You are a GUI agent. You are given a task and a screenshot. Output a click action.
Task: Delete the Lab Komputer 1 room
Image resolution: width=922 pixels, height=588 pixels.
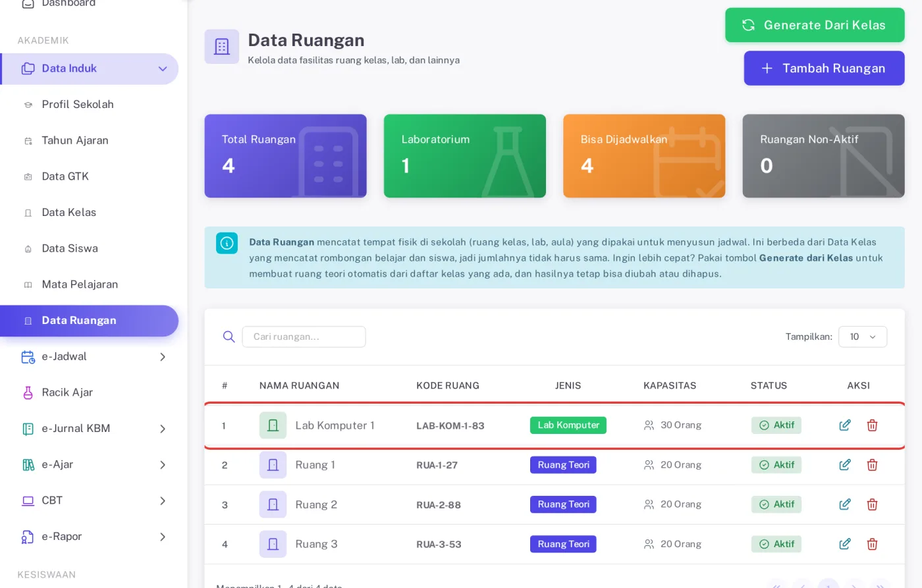872,425
